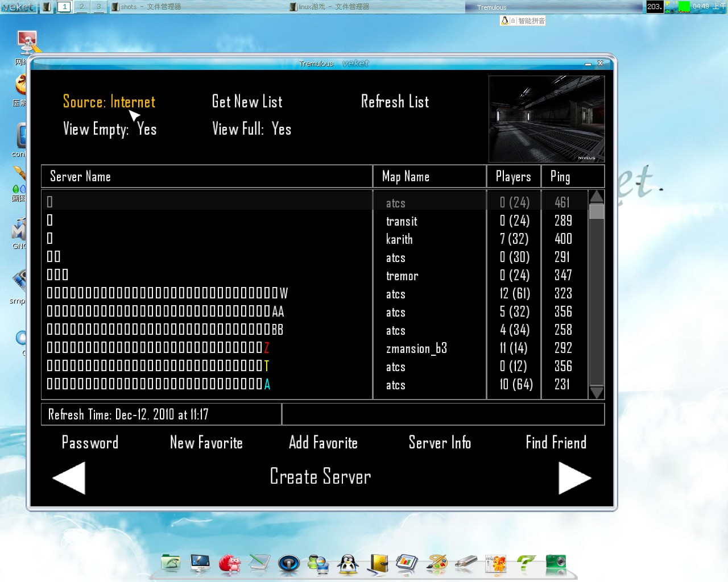Click the server list scroll down arrow
This screenshot has height=582, width=728.
pos(597,392)
